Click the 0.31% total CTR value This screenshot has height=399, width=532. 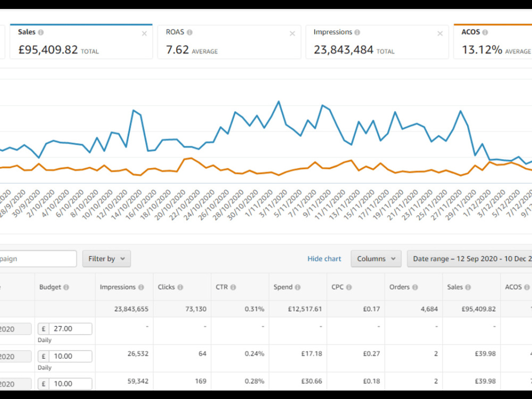click(254, 309)
